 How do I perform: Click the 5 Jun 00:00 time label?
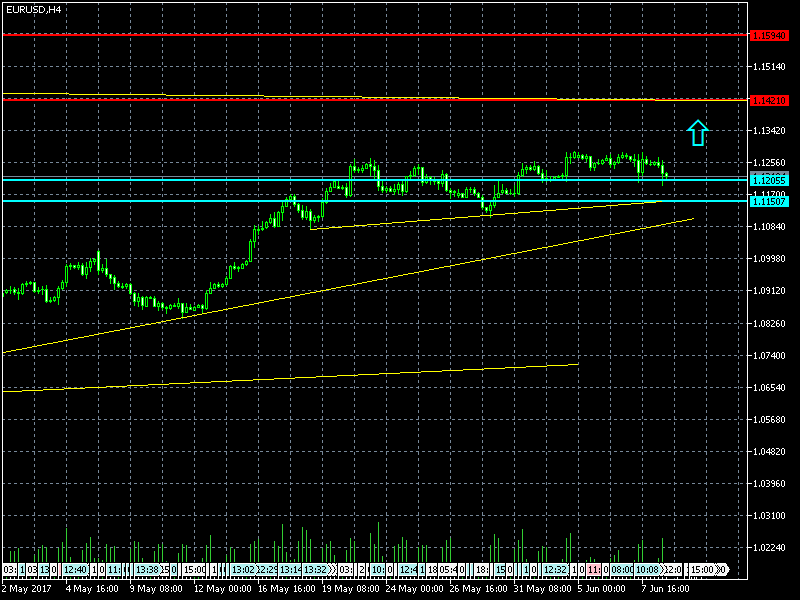point(602,589)
